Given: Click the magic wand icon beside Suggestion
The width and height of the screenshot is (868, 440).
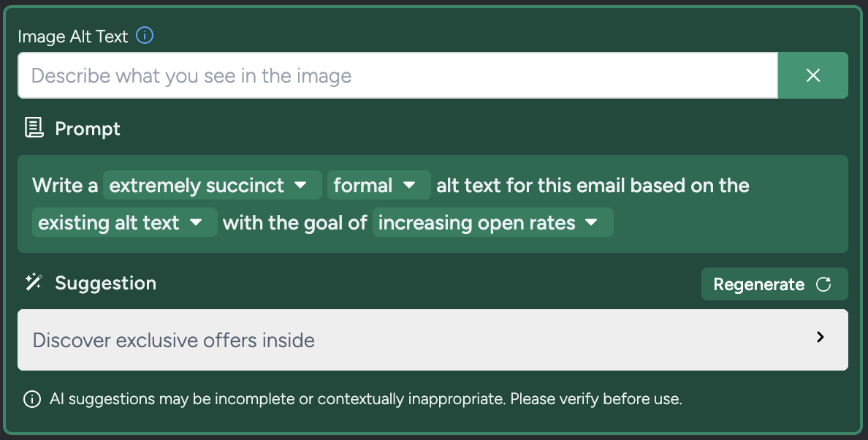Looking at the screenshot, I should click(x=32, y=283).
